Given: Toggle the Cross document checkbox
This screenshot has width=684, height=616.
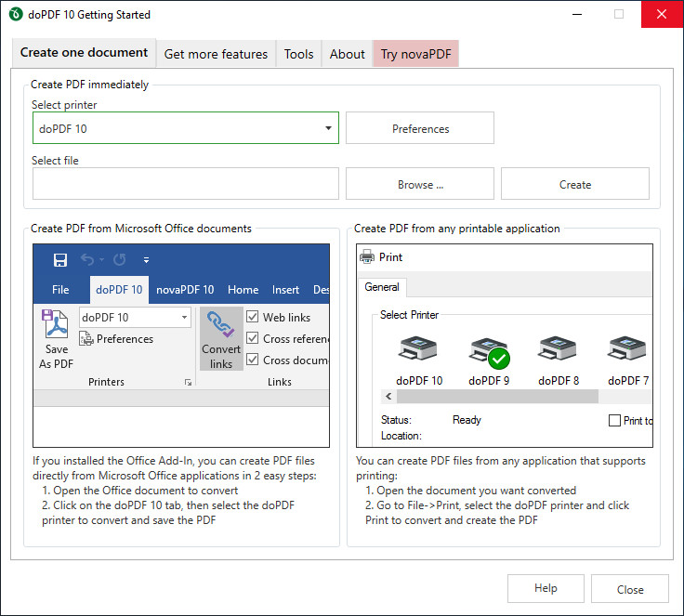Looking at the screenshot, I should tap(252, 359).
